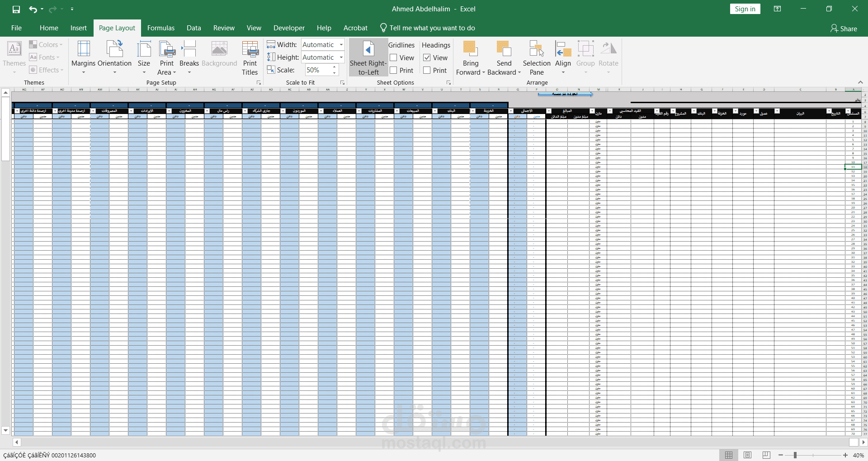Open theme Colors options
Screen dimensions: 868x461
[x=46, y=44]
